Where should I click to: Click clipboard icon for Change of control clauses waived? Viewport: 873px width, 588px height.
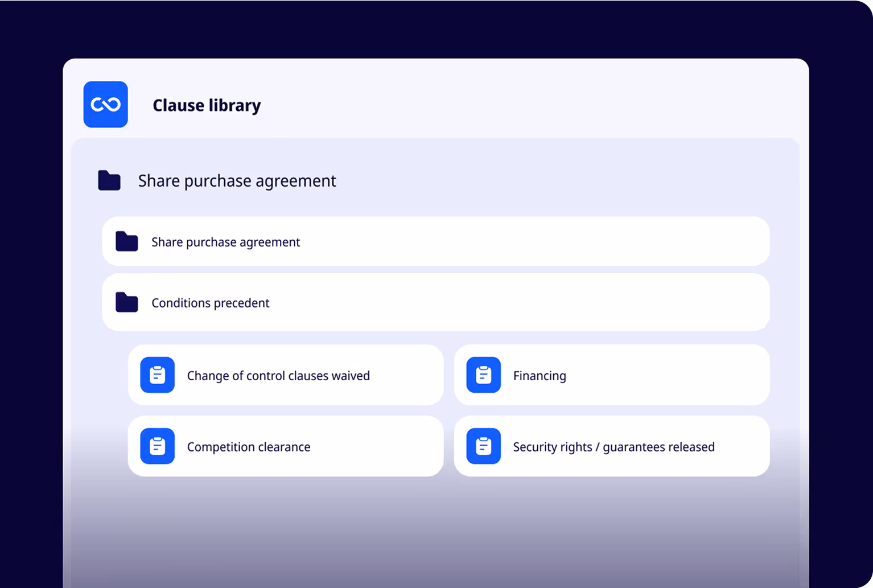pyautogui.click(x=158, y=375)
